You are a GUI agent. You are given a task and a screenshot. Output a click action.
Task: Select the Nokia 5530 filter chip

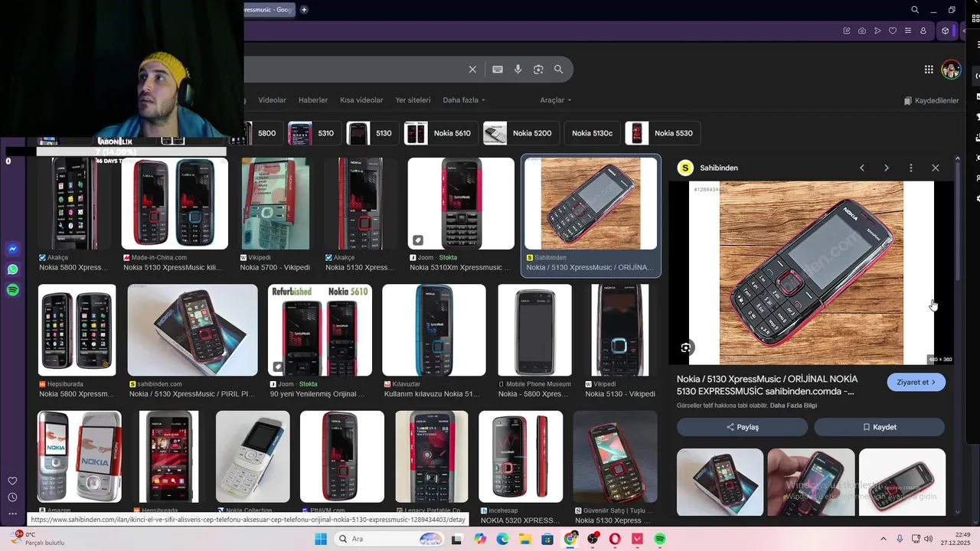(x=661, y=133)
